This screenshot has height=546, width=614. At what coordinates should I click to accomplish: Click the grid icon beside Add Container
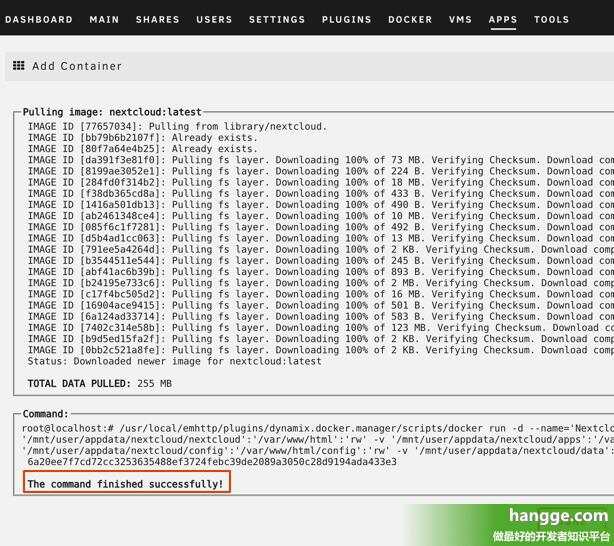(18, 65)
